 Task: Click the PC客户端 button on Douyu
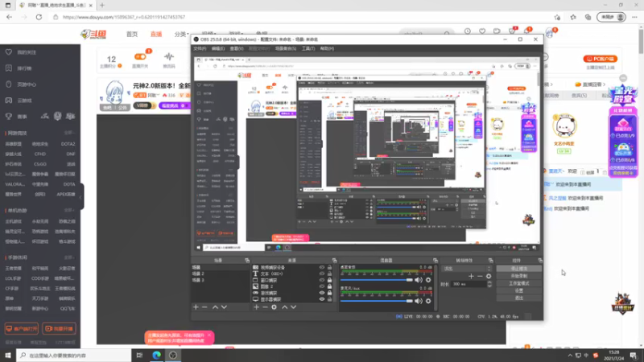601,59
